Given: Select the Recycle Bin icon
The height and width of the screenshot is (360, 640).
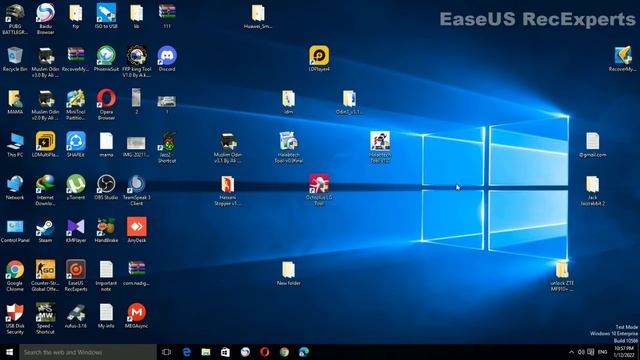Looking at the screenshot, I should point(15,58).
